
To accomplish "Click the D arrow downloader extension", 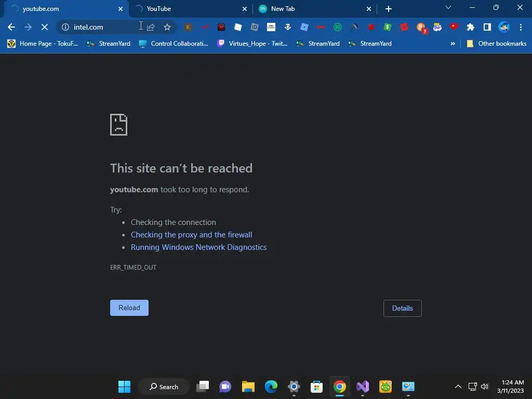I will (288, 27).
